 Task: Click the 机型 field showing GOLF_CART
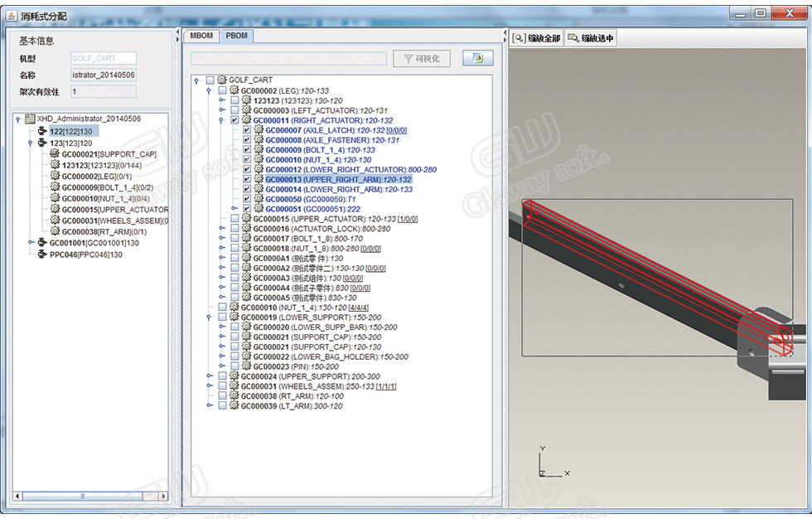click(104, 58)
